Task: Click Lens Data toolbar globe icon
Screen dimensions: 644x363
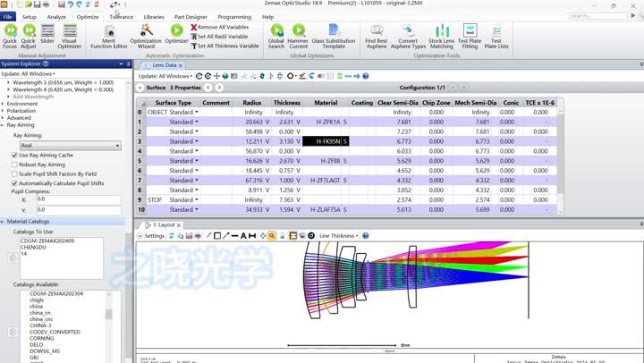Action: click(x=225, y=76)
